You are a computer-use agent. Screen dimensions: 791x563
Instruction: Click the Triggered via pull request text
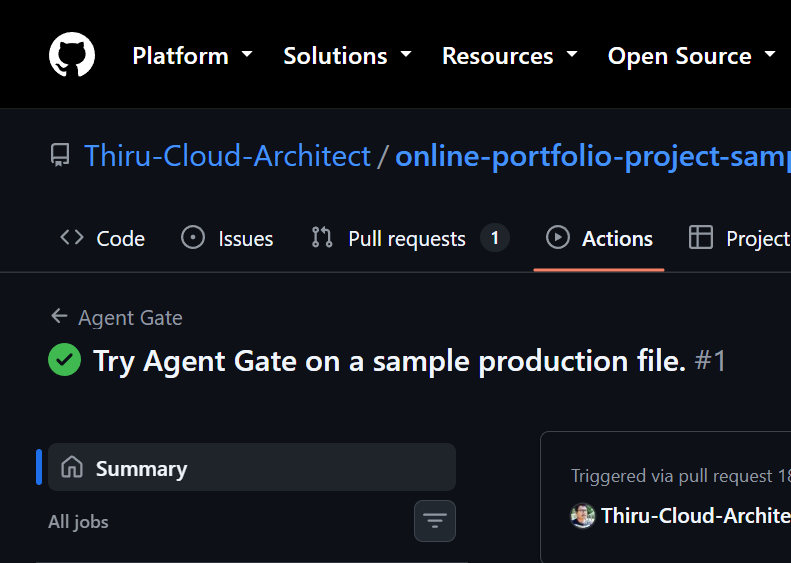click(681, 476)
